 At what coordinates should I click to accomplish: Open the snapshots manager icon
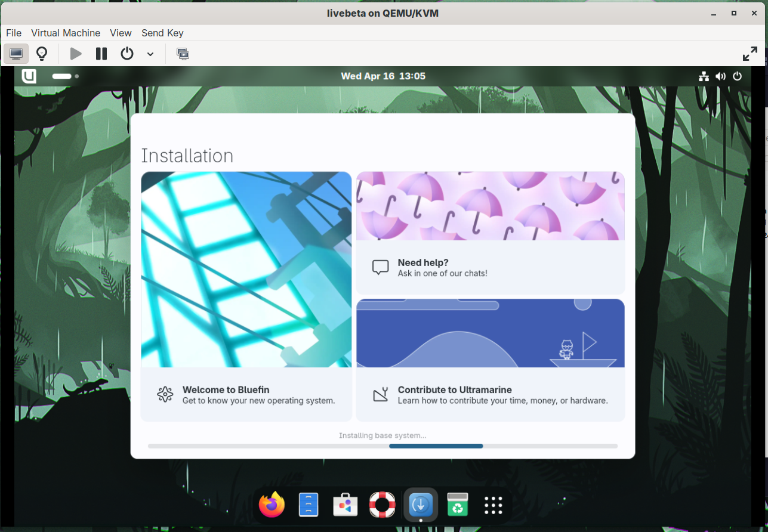(183, 54)
